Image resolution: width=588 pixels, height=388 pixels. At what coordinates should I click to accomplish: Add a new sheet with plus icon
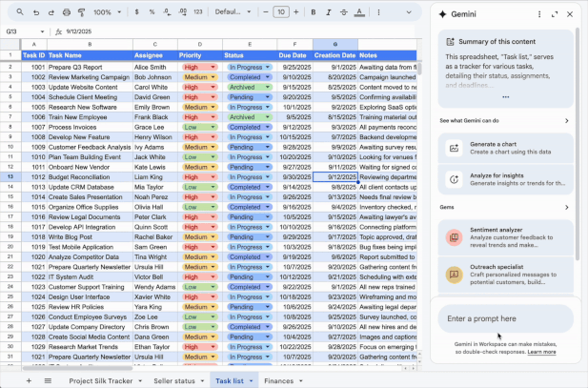click(x=28, y=380)
